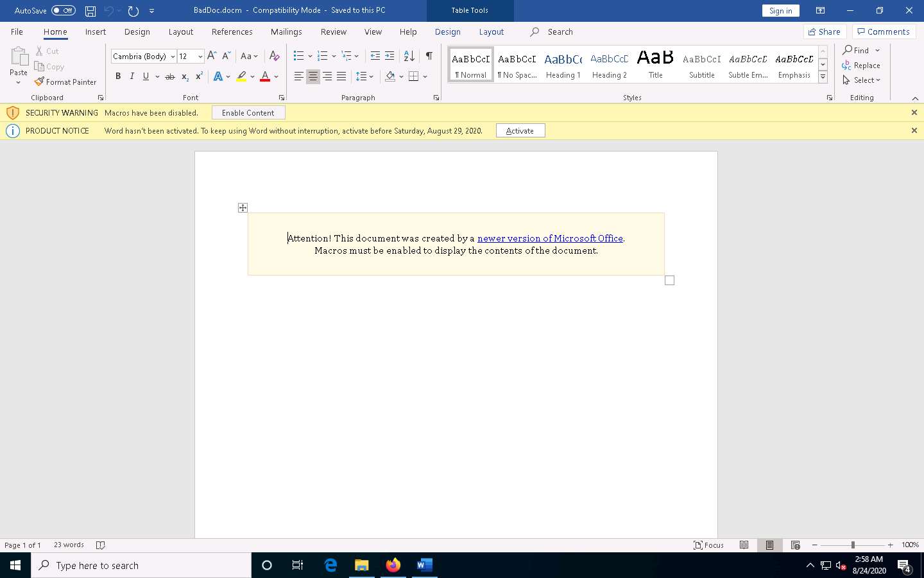Click Enable Content button
Image resolution: width=924 pixels, height=578 pixels.
[248, 113]
